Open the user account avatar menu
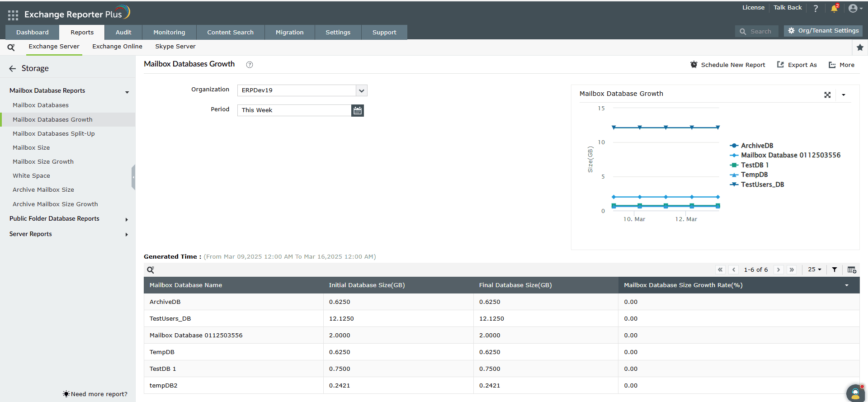868x402 pixels. [x=855, y=8]
